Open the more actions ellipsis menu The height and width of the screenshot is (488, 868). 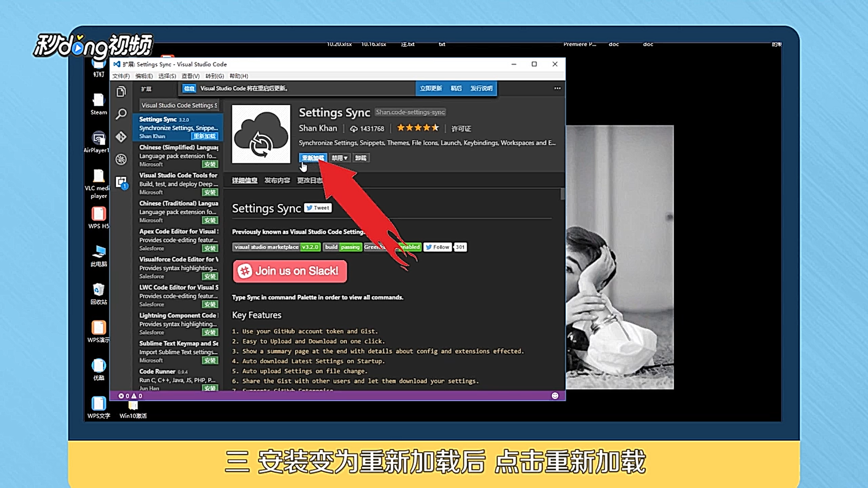557,89
